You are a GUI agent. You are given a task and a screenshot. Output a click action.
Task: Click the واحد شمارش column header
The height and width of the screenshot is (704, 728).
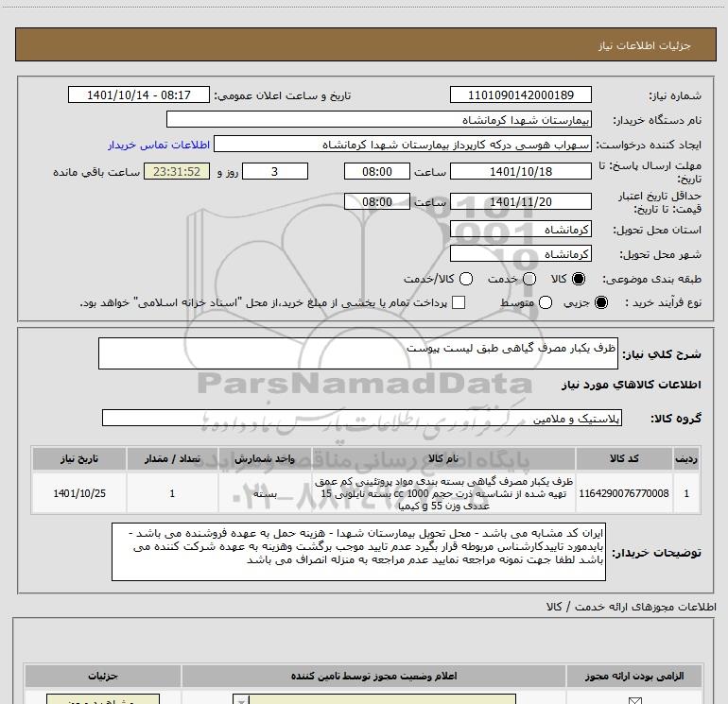[265, 458]
